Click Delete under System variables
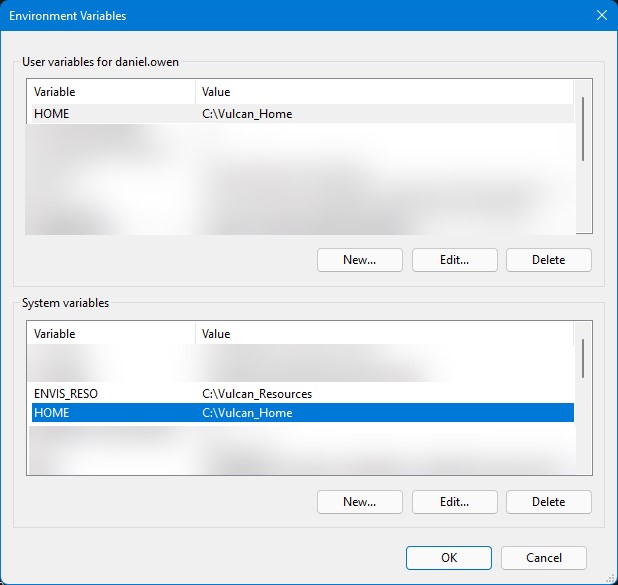Screen dimensions: 618x585 (549, 502)
